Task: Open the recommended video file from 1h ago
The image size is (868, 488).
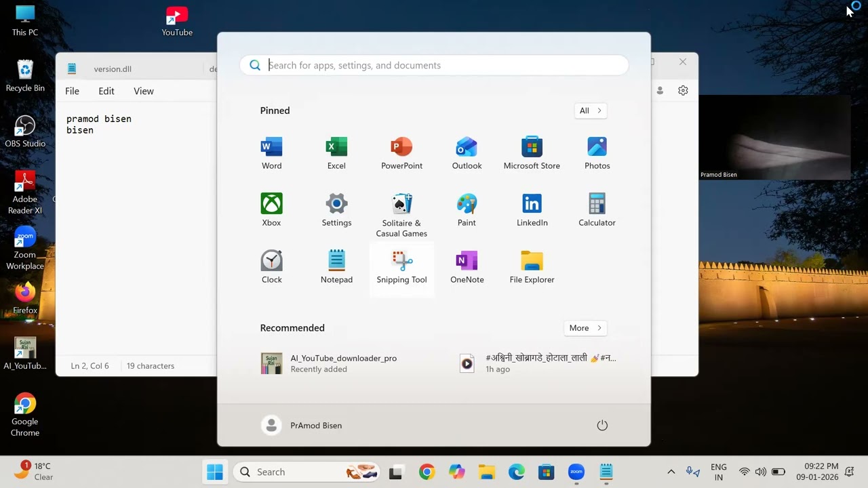Action: (x=539, y=363)
